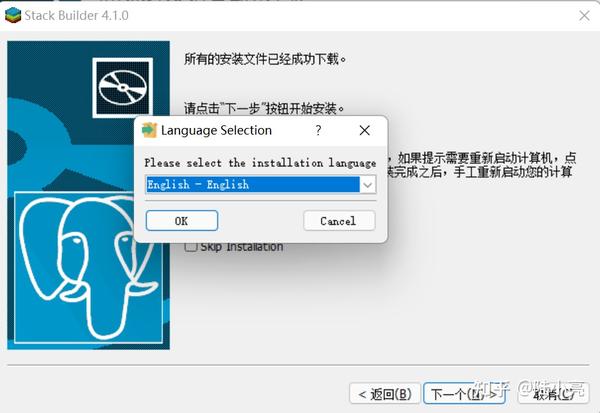Click the 返回(B) back button

385,393
